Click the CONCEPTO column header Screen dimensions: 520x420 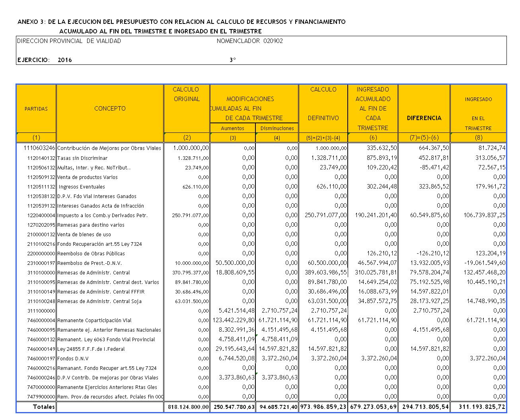(110, 109)
